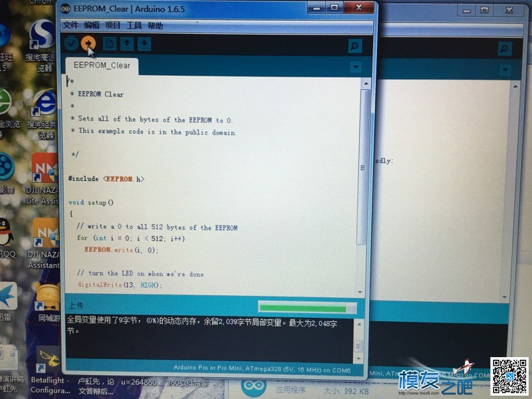This screenshot has height=399, width=532.
Task: Open the 项目 menu
Action: [x=112, y=25]
